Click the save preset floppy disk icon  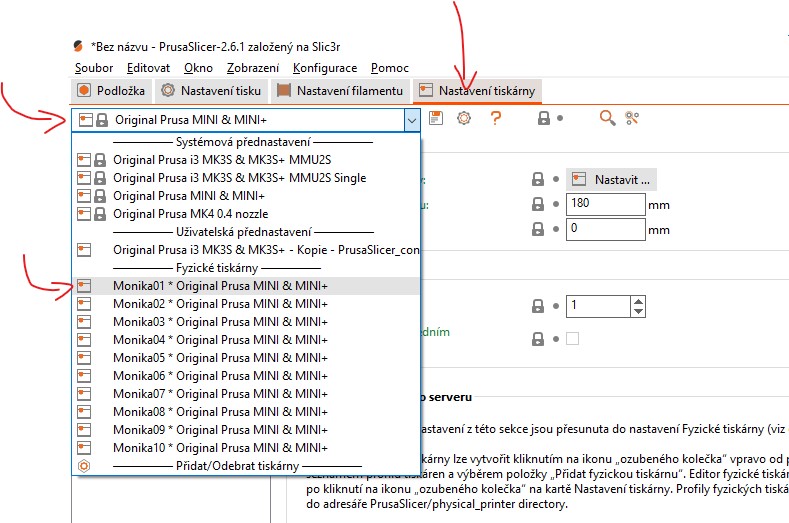tap(436, 118)
